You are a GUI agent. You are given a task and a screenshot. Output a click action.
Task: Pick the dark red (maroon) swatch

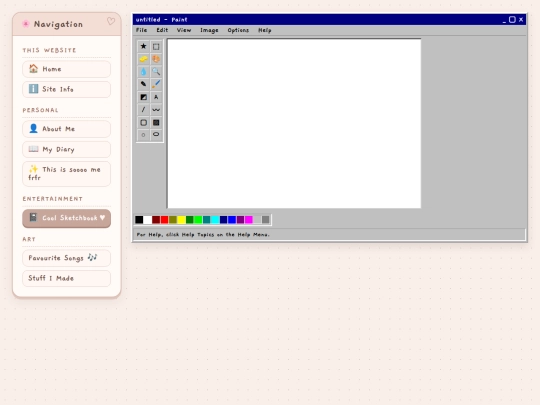[x=156, y=220]
